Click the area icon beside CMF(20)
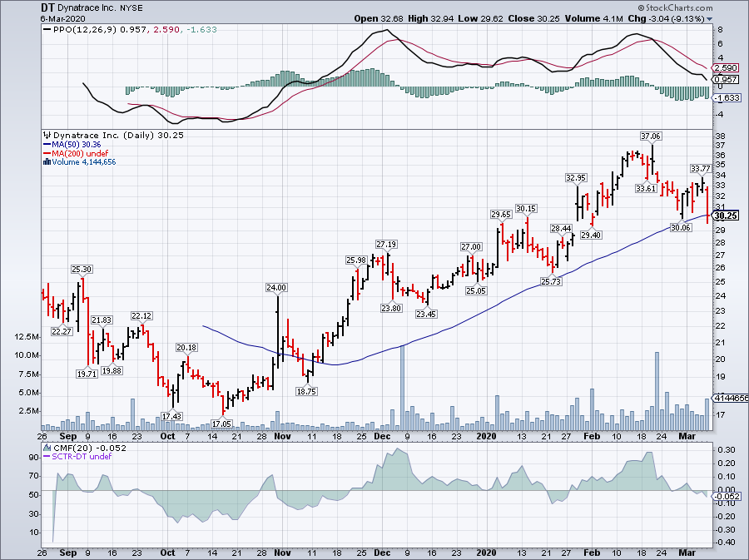Image resolution: width=749 pixels, height=560 pixels. [47, 448]
